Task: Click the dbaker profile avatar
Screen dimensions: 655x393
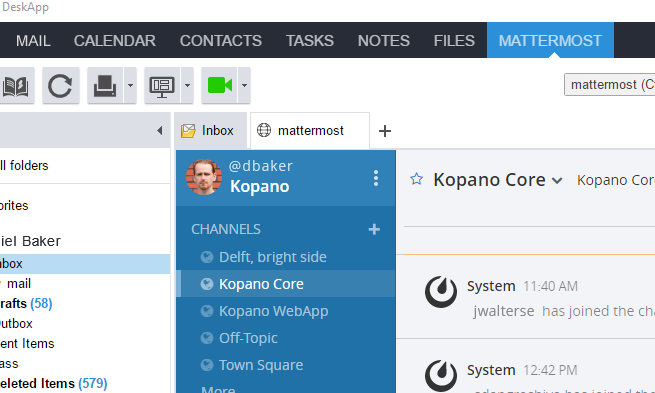Action: point(204,177)
